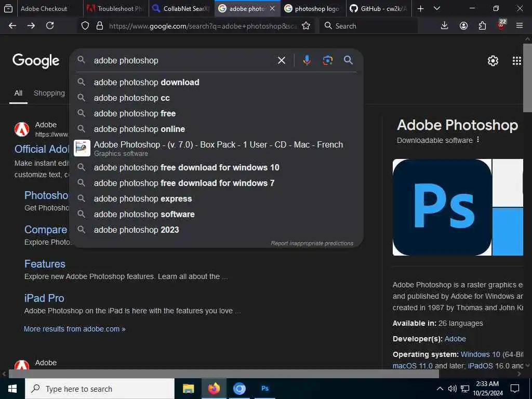The height and width of the screenshot is (399, 532).
Task: Click the Adobe developer link
Action: coord(455,339)
